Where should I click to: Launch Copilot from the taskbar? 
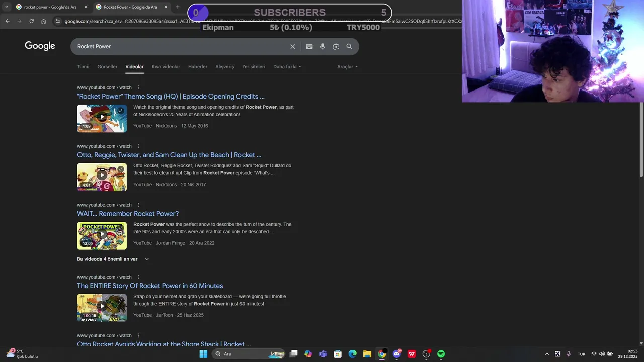pyautogui.click(x=308, y=354)
